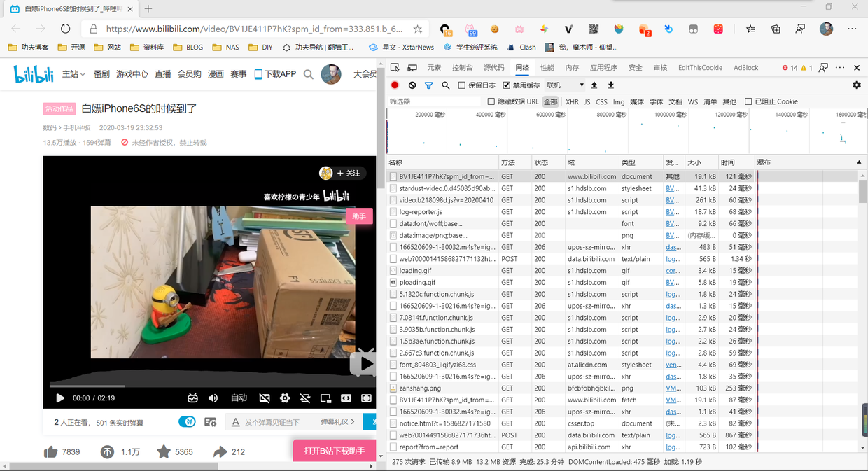
Task: Open video player settings gear
Action: [x=285, y=398]
